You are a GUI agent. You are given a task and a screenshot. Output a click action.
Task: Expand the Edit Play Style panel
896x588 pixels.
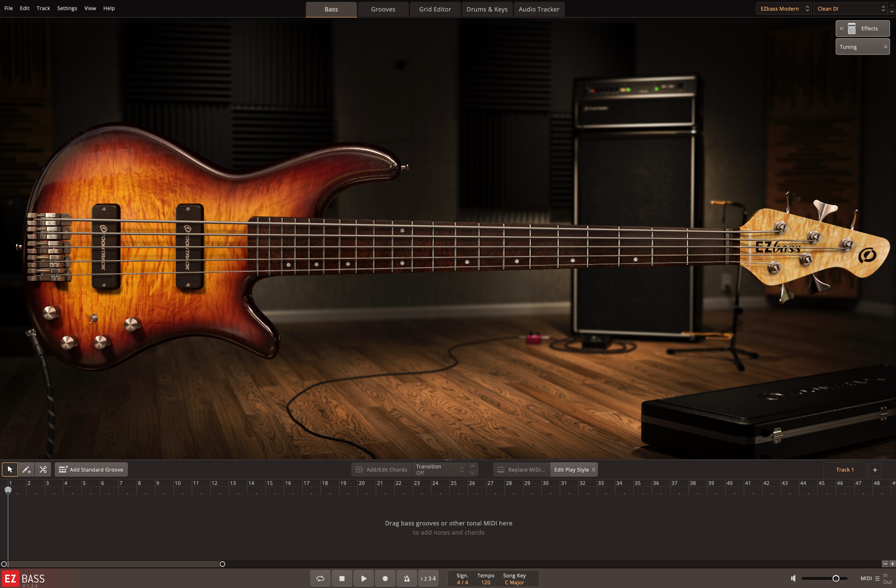point(574,469)
